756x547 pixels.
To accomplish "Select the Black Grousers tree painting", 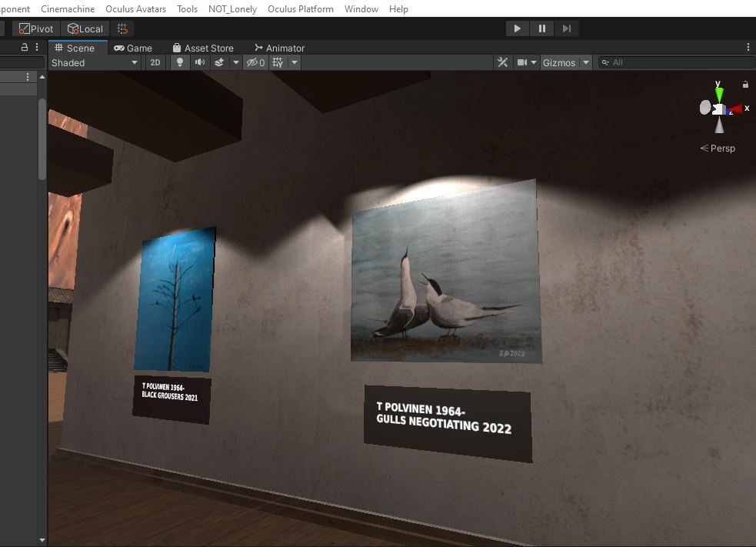I will (x=175, y=299).
